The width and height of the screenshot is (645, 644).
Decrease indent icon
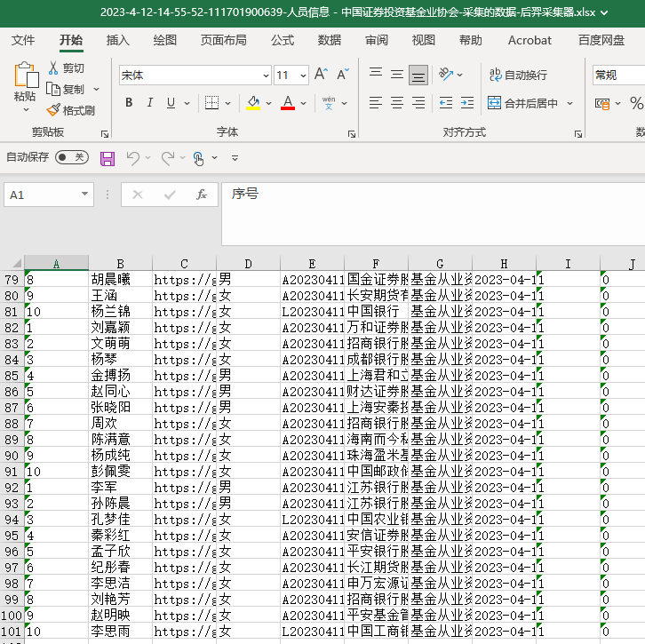click(446, 103)
